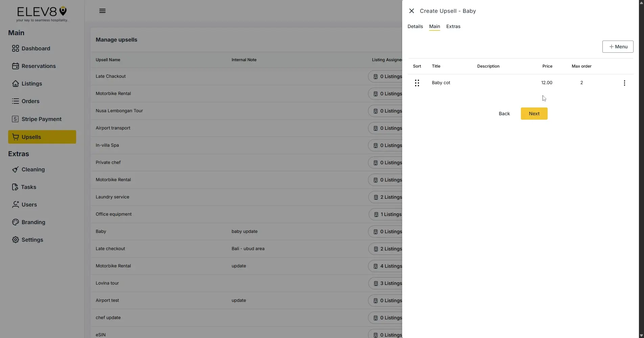Select the Upsells cart icon
Image resolution: width=644 pixels, height=338 pixels.
tap(16, 137)
